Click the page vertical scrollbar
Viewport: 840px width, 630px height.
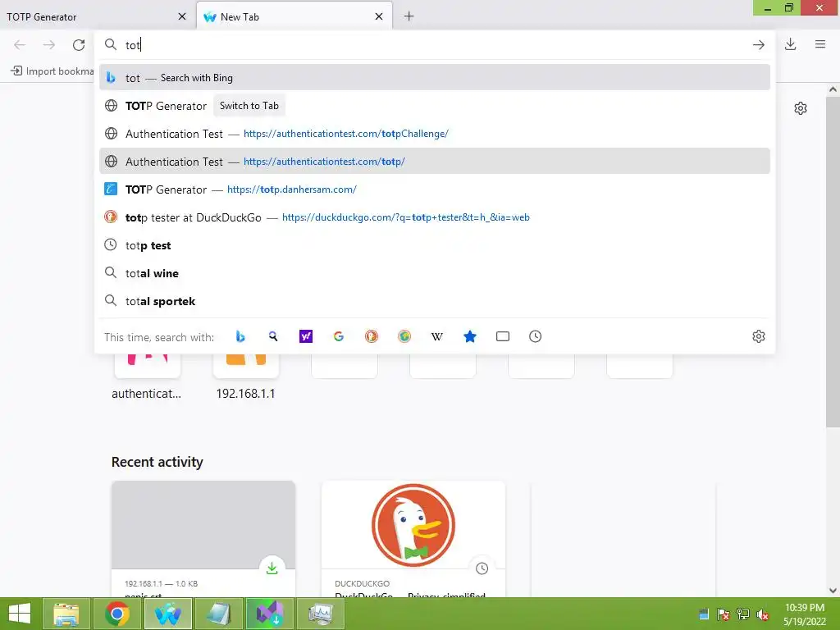(833, 262)
